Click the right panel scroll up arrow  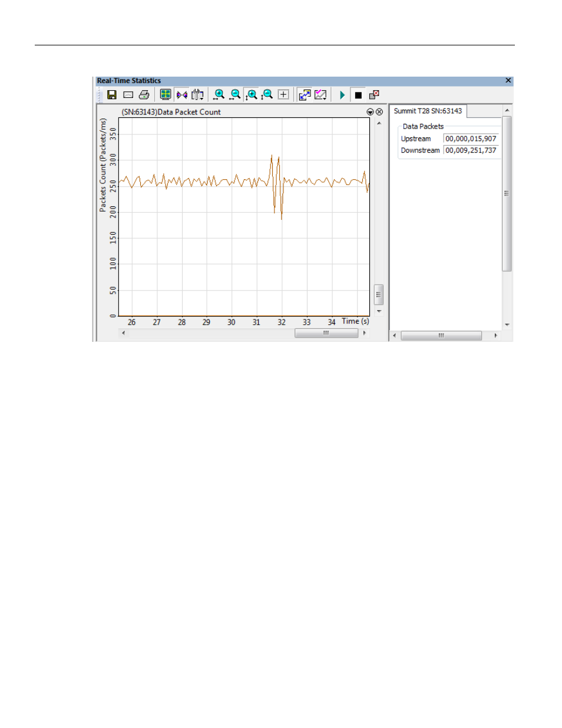pos(507,110)
